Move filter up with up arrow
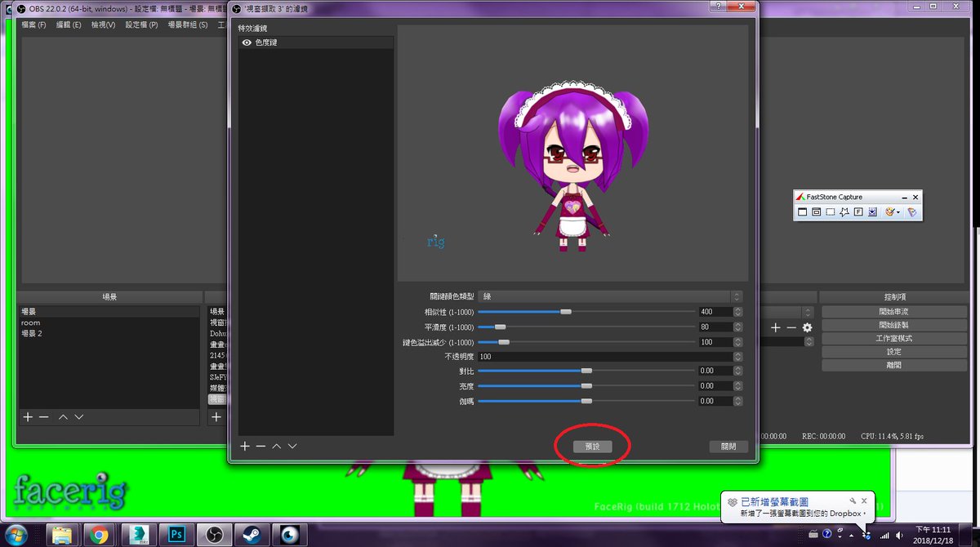This screenshot has height=547, width=980. point(277,447)
